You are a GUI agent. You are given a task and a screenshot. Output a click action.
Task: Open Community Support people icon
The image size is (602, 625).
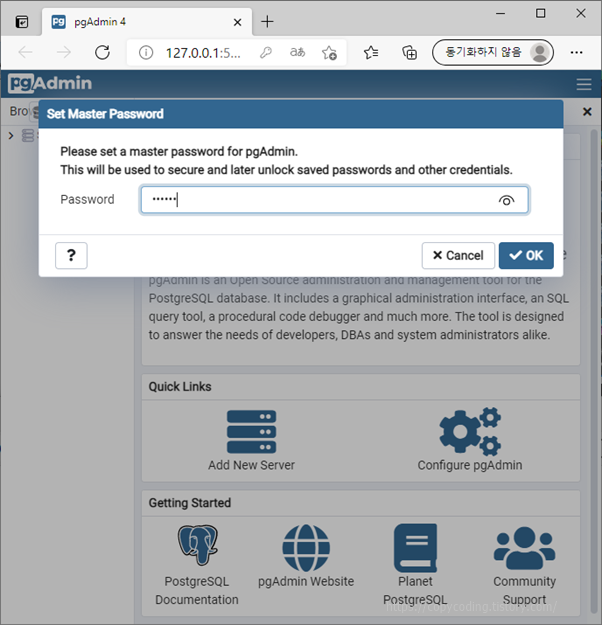point(524,548)
